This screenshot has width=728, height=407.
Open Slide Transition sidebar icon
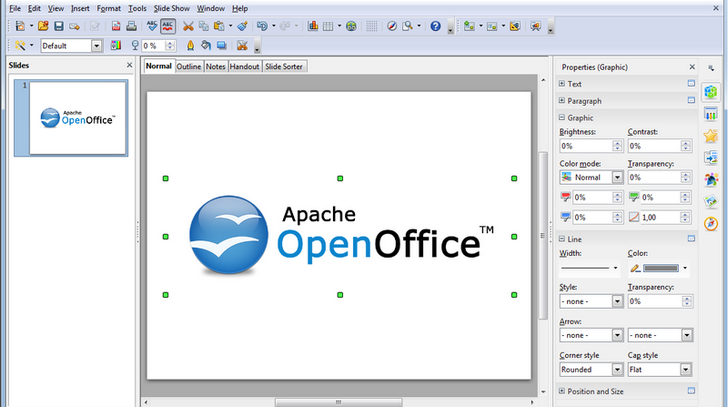(711, 158)
